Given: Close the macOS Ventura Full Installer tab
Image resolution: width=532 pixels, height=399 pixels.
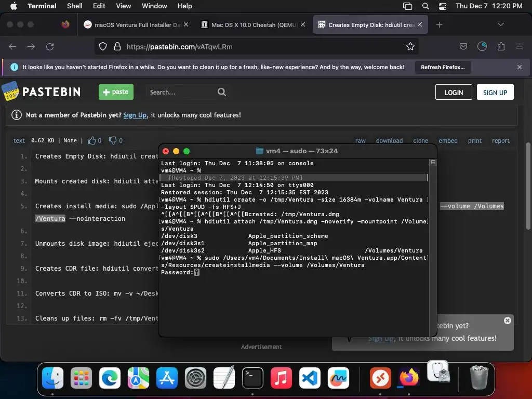Looking at the screenshot, I should tap(186, 24).
